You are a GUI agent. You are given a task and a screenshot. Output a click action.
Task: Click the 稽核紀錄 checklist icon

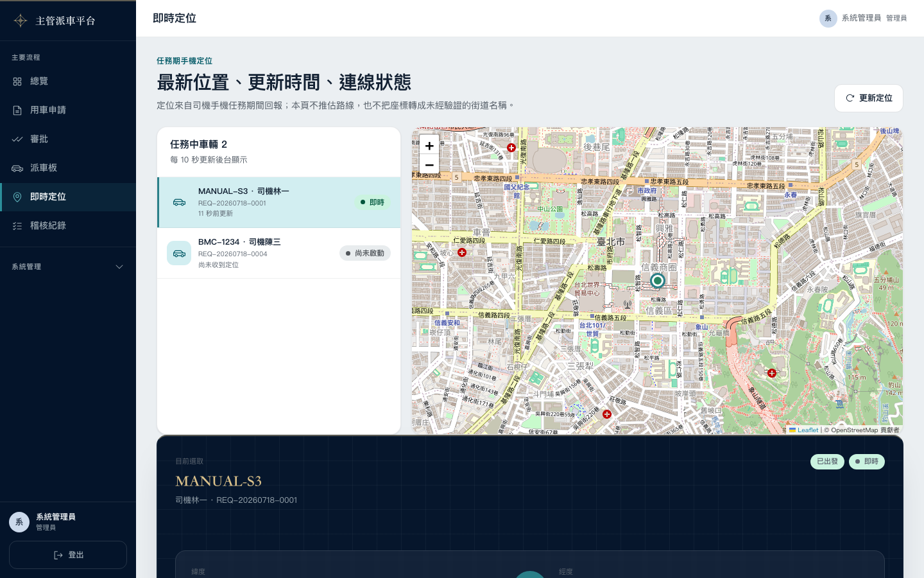pos(17,226)
